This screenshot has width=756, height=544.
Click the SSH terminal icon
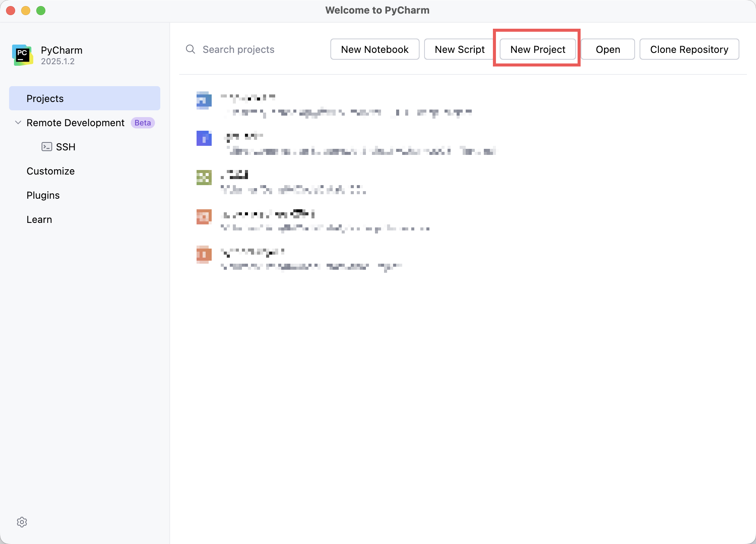click(47, 147)
